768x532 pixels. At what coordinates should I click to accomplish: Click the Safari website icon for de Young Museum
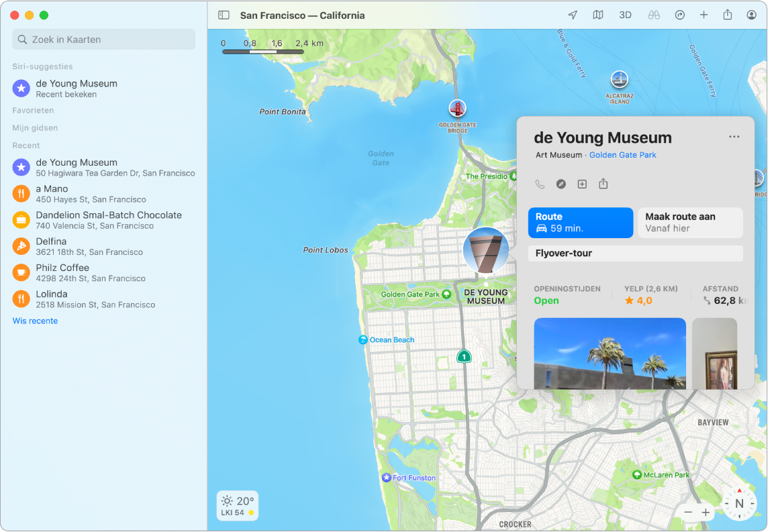pos(561,184)
